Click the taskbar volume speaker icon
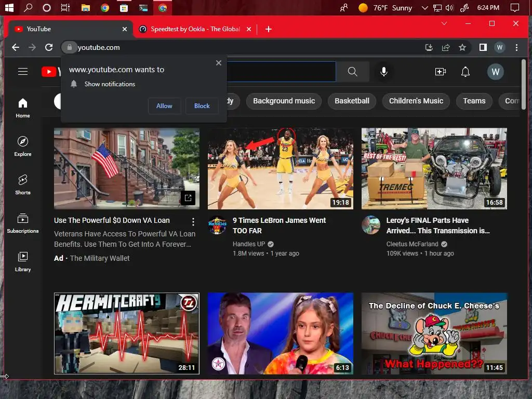Viewport: 532px width, 399px height. click(449, 8)
